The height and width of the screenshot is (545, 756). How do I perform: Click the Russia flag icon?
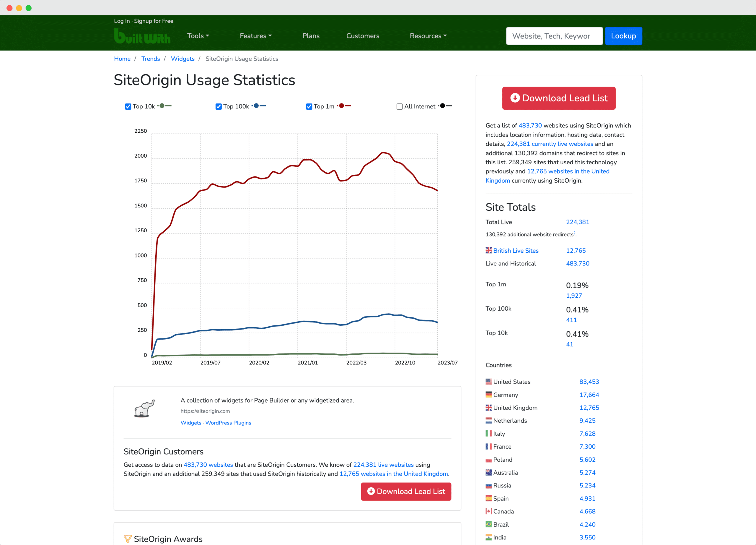point(488,485)
